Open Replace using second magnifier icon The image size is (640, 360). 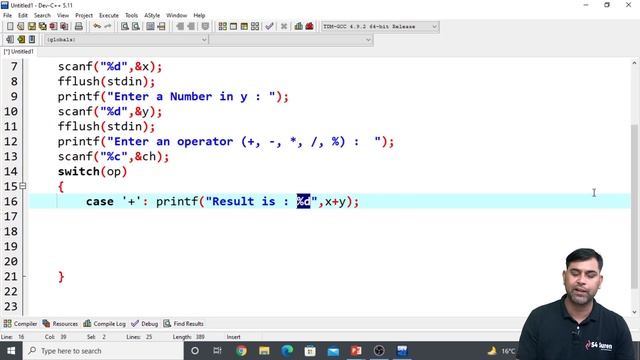point(136,27)
